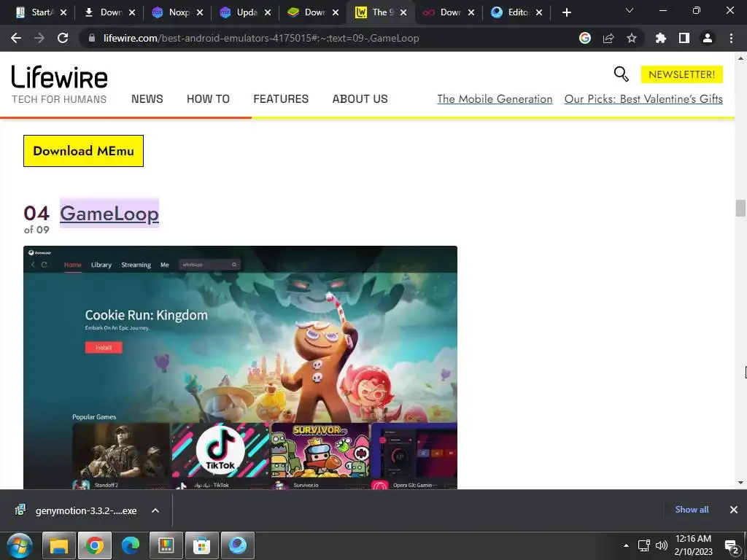747x560 pixels.
Task: Click Show all downloads
Action: [692, 510]
